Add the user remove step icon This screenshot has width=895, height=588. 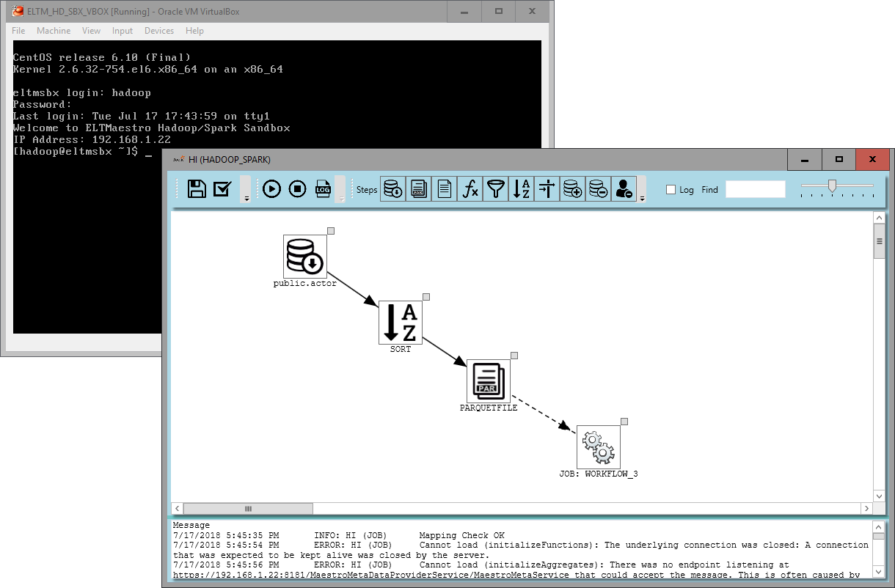pos(624,189)
